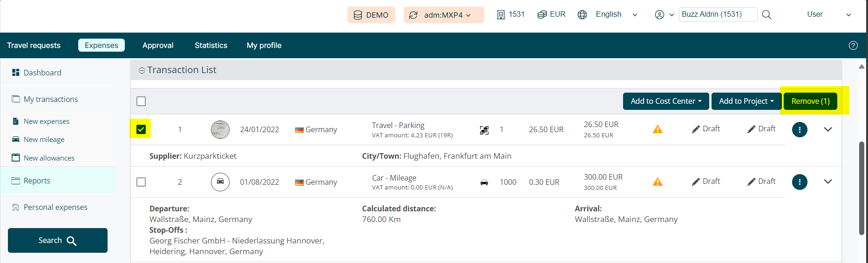The width and height of the screenshot is (868, 263).
Task: Check the Car - Mileage transaction checkbox
Action: [x=141, y=182]
